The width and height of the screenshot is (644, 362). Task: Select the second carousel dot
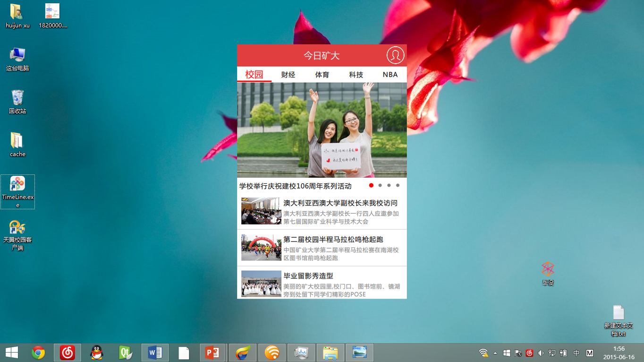380,185
